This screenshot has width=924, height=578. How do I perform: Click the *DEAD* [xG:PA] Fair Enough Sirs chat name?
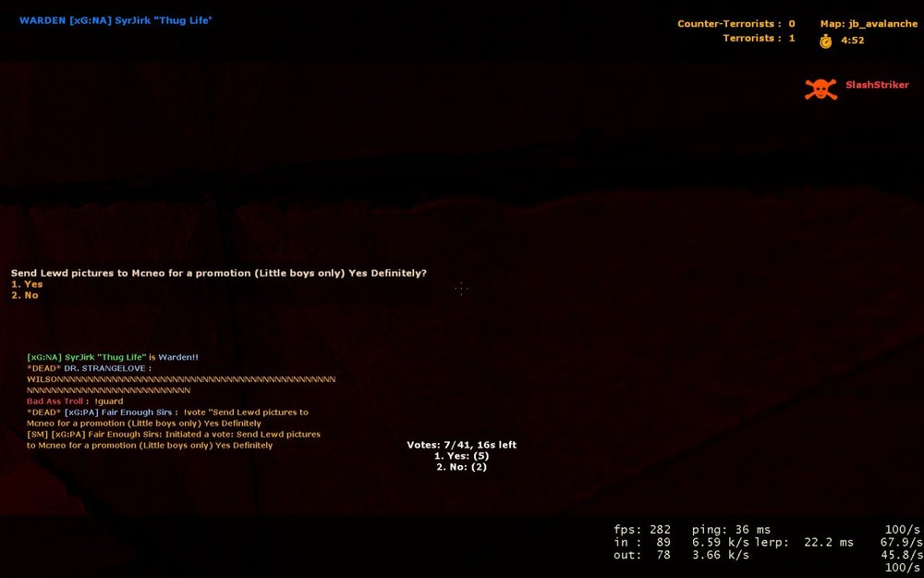point(103,412)
